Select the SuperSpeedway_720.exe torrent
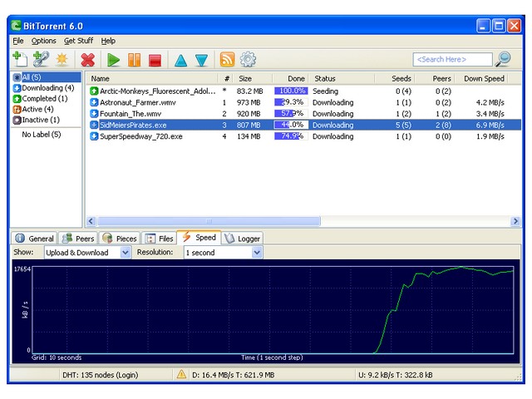 click(x=303, y=136)
